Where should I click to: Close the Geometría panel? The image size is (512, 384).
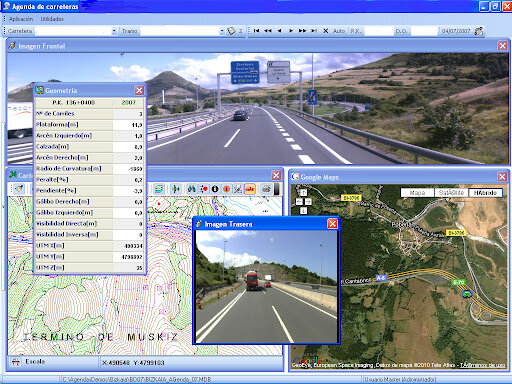coord(139,90)
